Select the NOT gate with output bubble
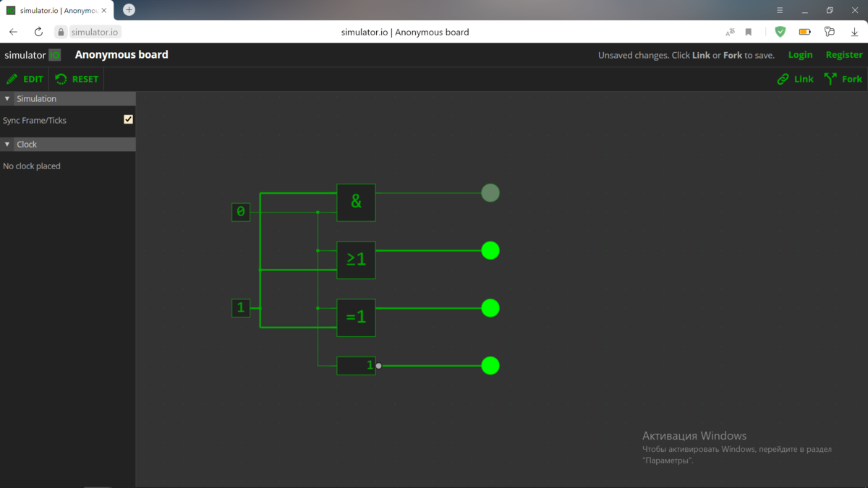Screen dimensions: 868x488 [356, 365]
